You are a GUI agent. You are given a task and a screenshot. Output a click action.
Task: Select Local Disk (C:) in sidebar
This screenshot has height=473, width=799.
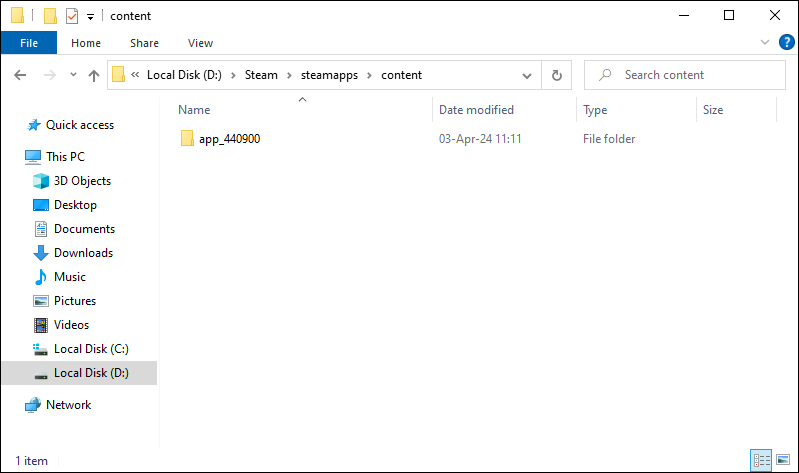tap(91, 349)
